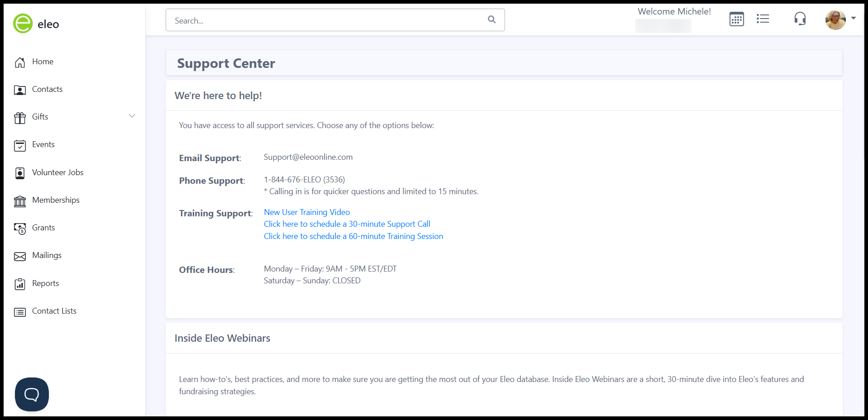
Task: Open the New User Training Video link
Action: 307,212
